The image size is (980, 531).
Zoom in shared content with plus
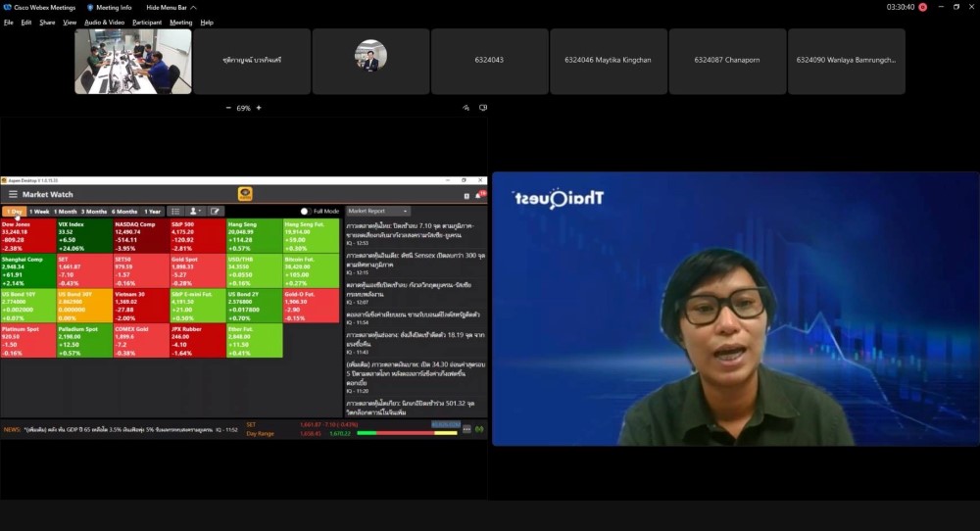(259, 108)
